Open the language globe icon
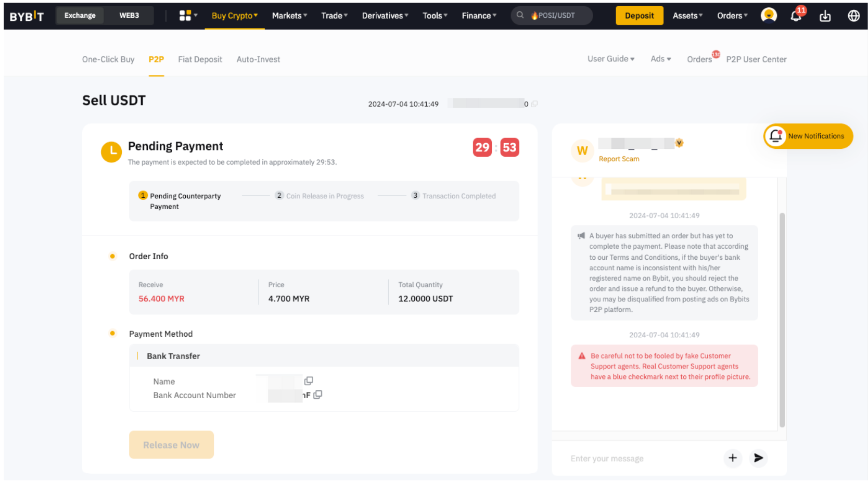Viewport: 868px width, 483px height. coord(853,16)
